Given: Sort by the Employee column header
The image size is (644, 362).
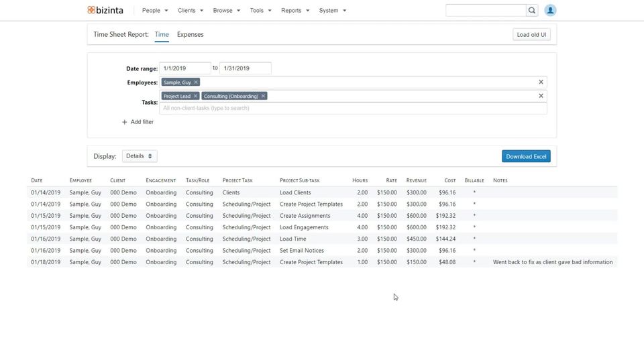Looking at the screenshot, I should [x=80, y=180].
